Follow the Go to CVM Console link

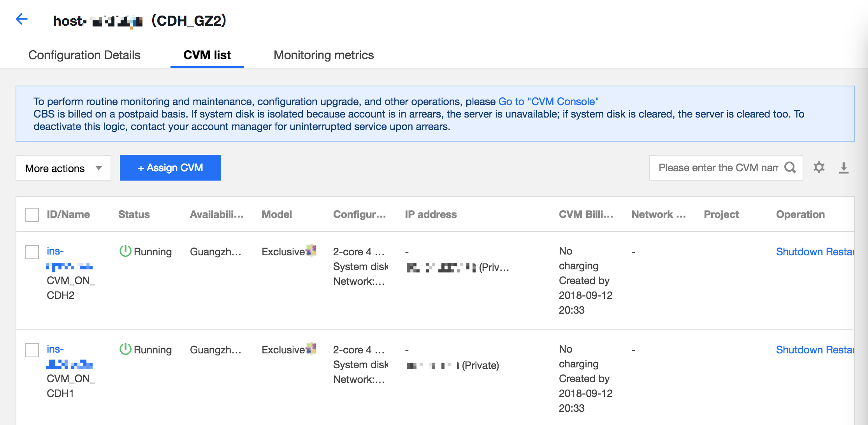(548, 102)
